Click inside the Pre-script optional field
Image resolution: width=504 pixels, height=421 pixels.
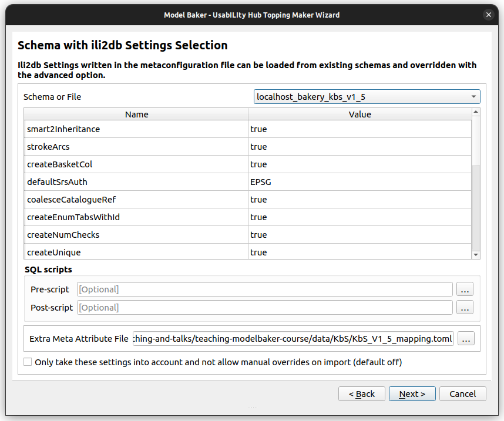click(x=264, y=289)
